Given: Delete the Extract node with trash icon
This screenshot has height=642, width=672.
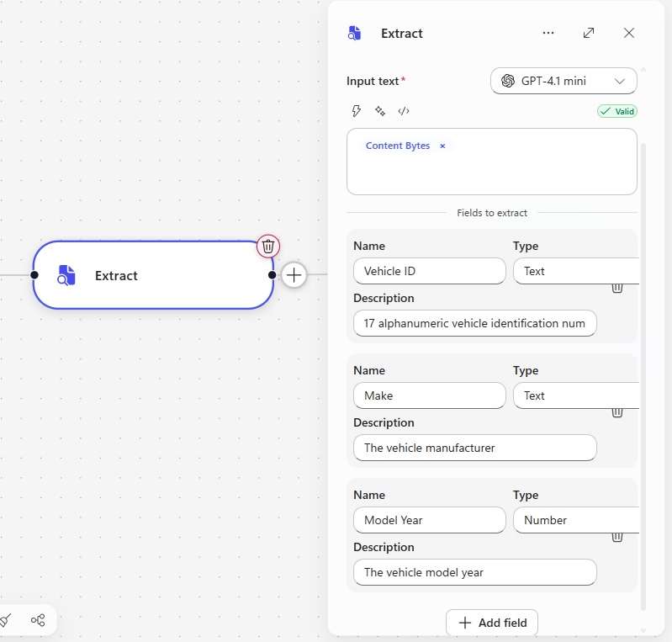Looking at the screenshot, I should click(x=268, y=247).
